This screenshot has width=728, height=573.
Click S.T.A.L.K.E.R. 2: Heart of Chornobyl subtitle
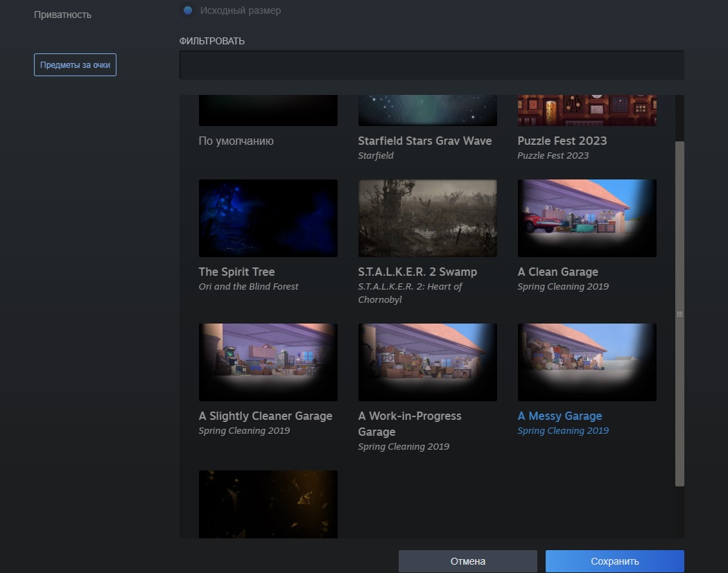[410, 293]
